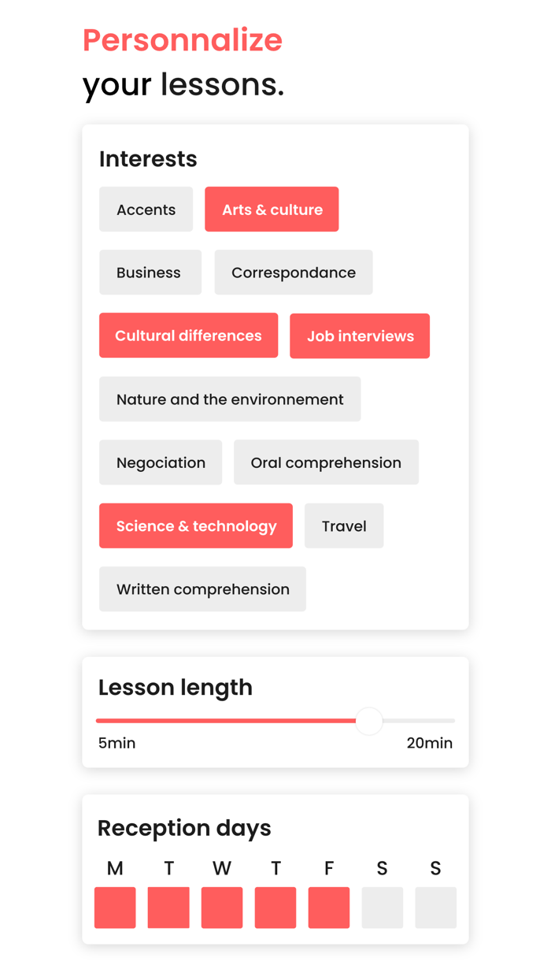This screenshot has height=980, width=551.
Task: Turn off Tuesday reception day
Action: click(x=168, y=908)
